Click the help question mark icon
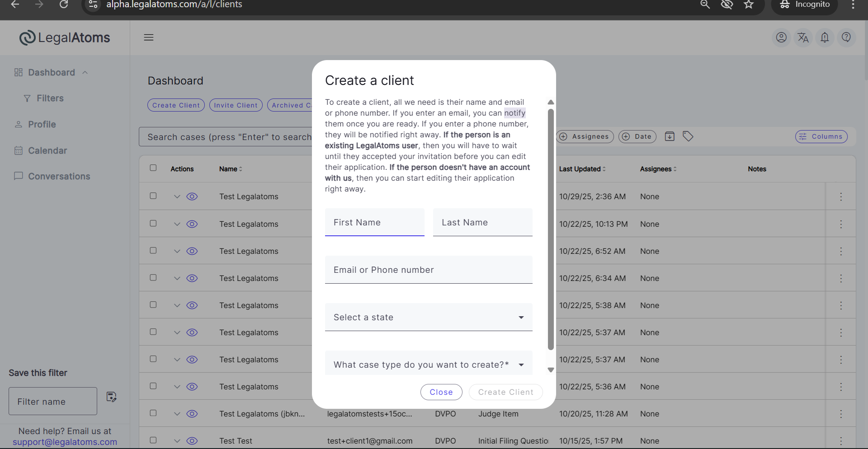This screenshot has width=868, height=449. click(846, 37)
